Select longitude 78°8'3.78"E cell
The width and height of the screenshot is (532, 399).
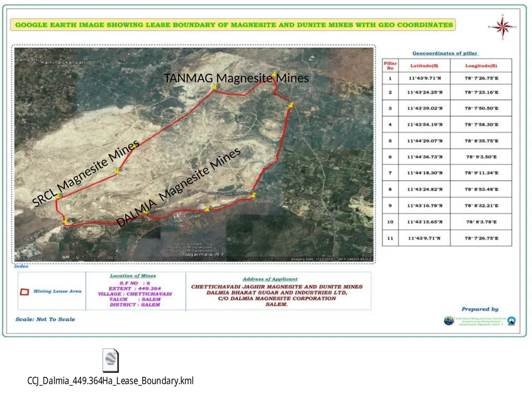pyautogui.click(x=481, y=222)
